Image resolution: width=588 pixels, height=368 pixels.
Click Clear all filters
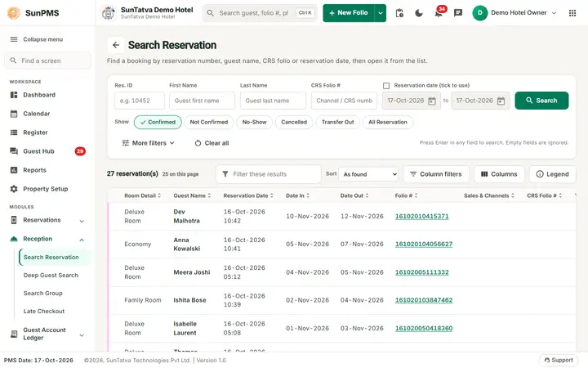coord(212,143)
